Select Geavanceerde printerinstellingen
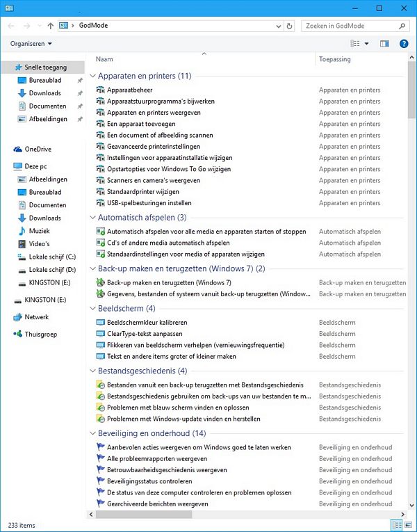The width and height of the screenshot is (417, 532). pos(154,146)
